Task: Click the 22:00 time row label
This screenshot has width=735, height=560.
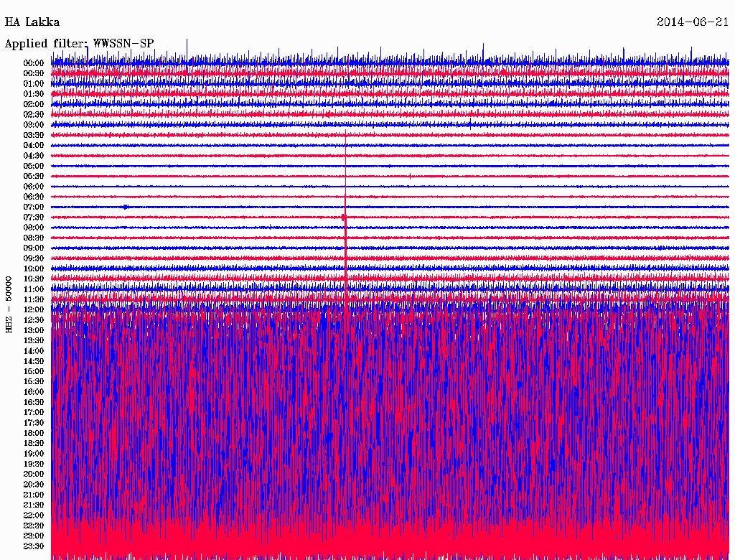Action: [34, 515]
